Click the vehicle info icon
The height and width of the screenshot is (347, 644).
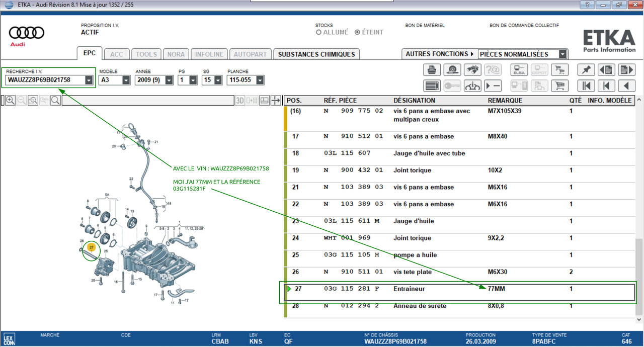(x=472, y=86)
